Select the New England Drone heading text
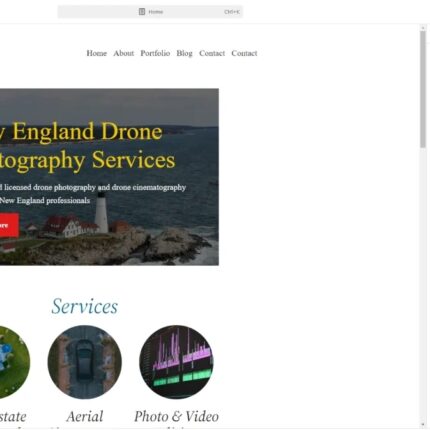 [87, 146]
